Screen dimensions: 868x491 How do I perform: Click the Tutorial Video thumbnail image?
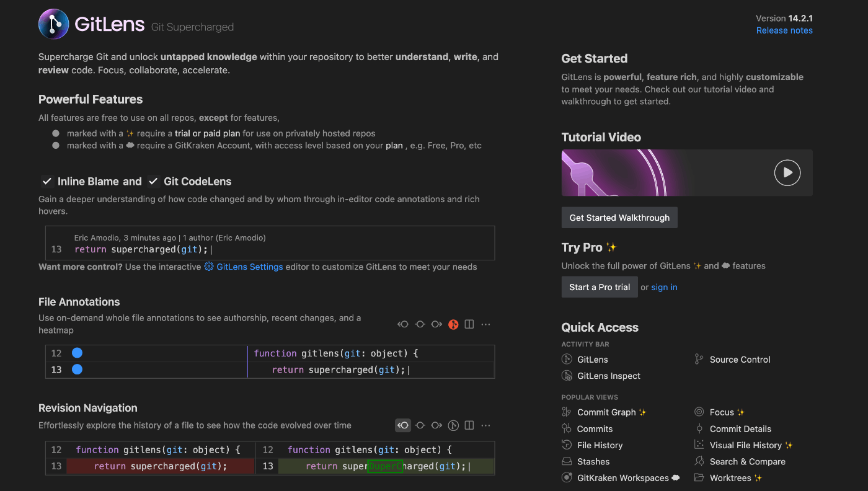[x=687, y=172]
